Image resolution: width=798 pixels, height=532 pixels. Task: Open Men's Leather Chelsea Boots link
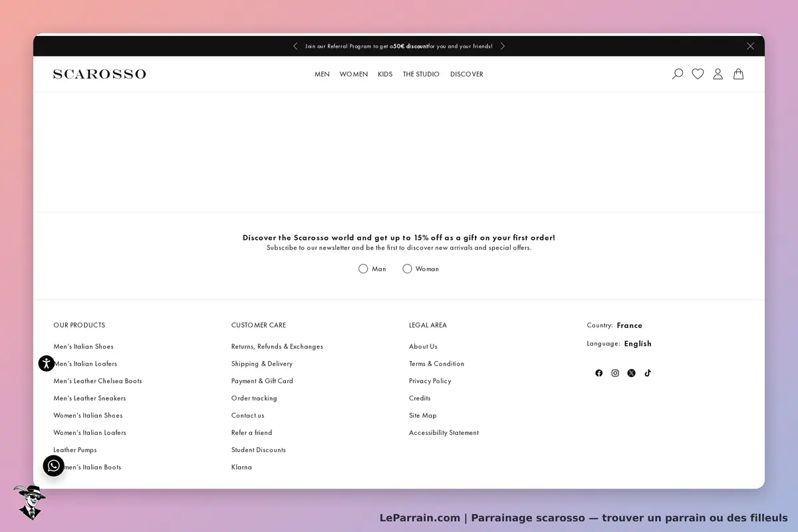(x=98, y=381)
